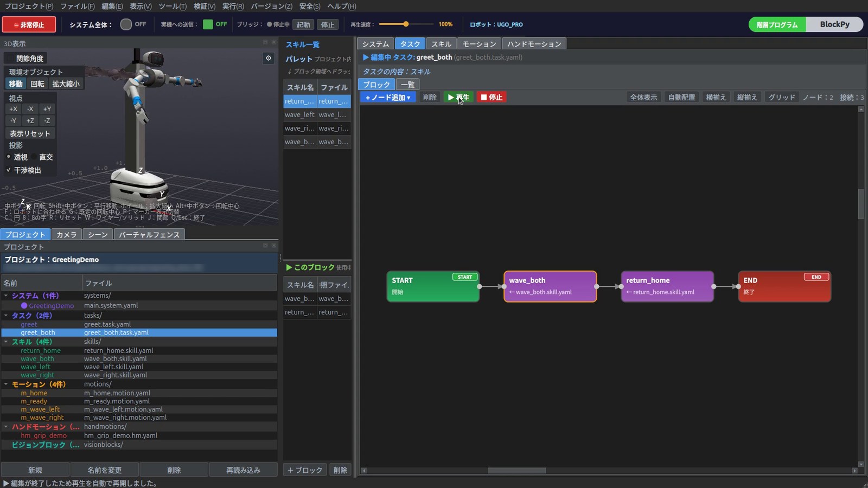Screen dimensions: 868x488
Task: Uncheck 干渉検出 collision detection
Action: click(x=9, y=170)
